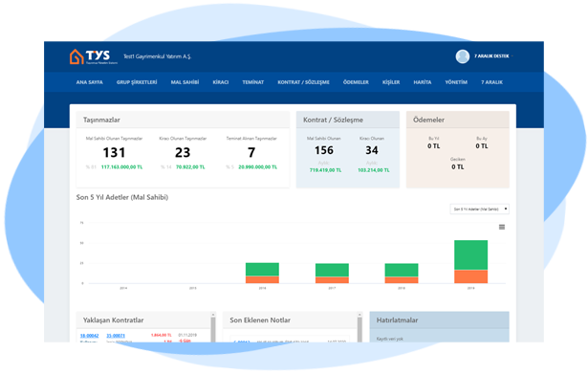This screenshot has width=588, height=375.
Task: Click the 719.419,00 TL monthly amount
Action: tap(325, 170)
